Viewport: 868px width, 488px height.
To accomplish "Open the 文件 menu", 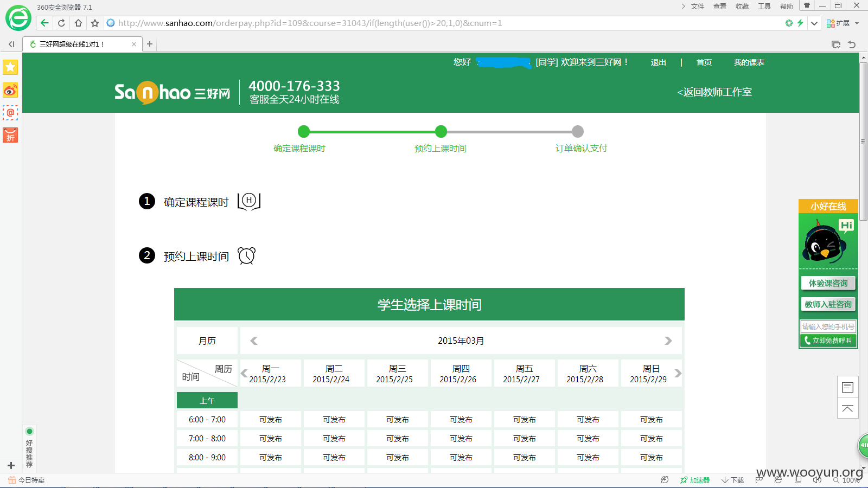I will [697, 7].
